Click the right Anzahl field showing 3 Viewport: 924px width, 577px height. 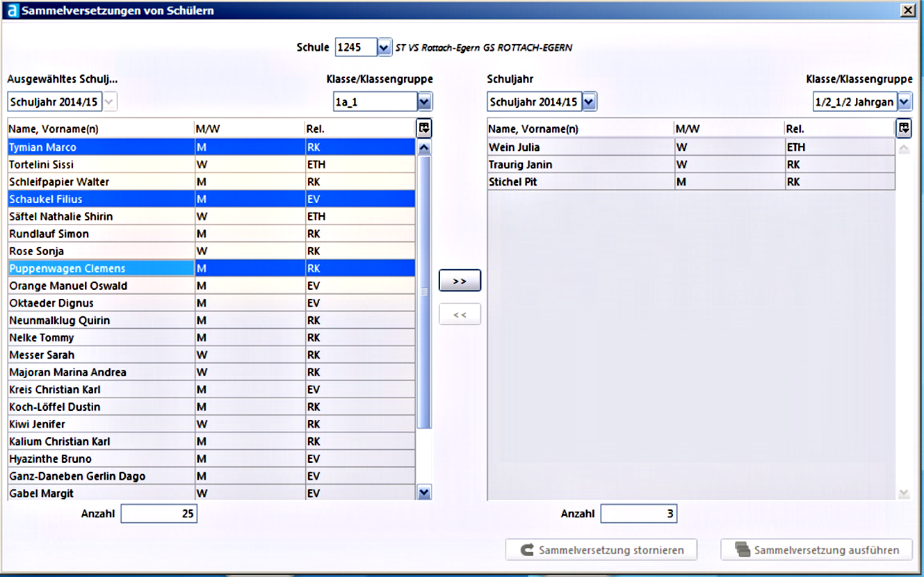(x=638, y=514)
